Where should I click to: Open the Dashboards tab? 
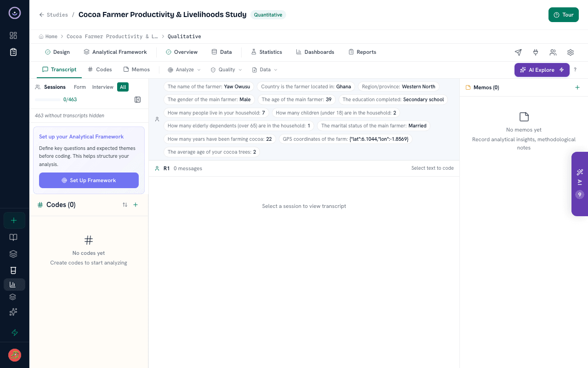315,52
